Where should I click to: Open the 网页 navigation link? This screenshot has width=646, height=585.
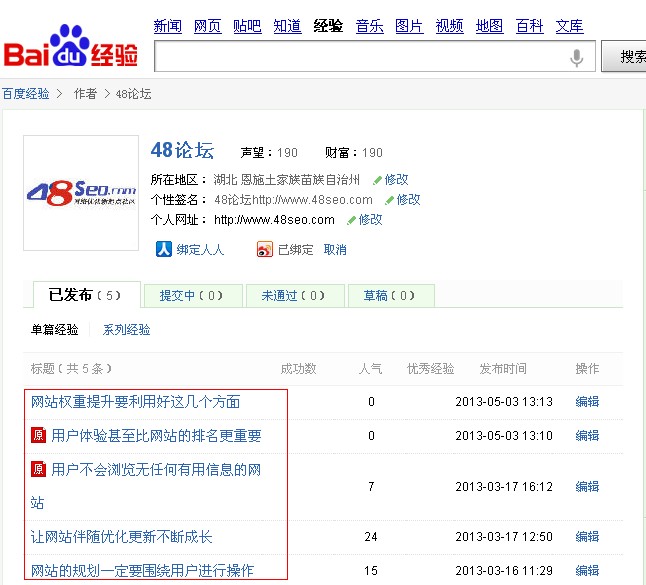point(208,26)
